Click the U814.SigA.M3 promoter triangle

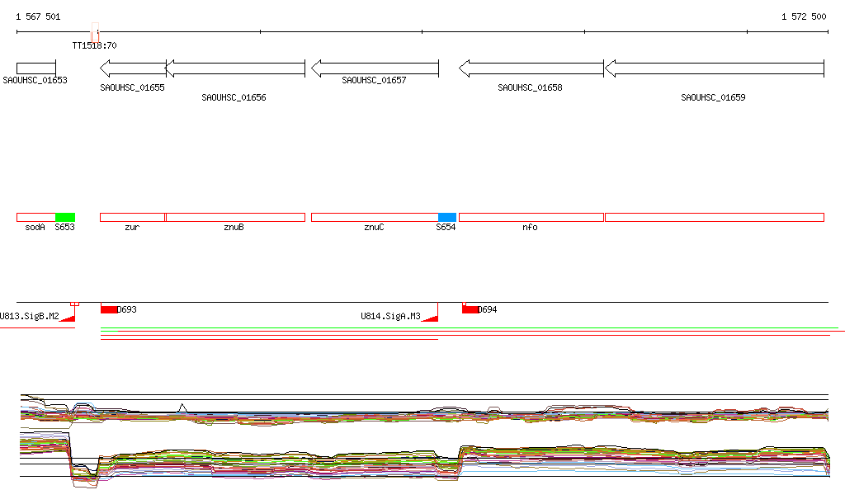429,318
